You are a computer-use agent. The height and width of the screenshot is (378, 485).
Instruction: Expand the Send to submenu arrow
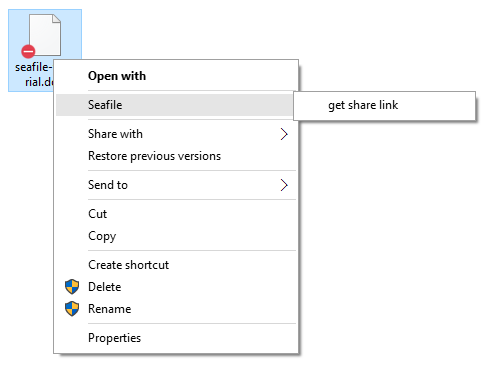click(x=284, y=185)
